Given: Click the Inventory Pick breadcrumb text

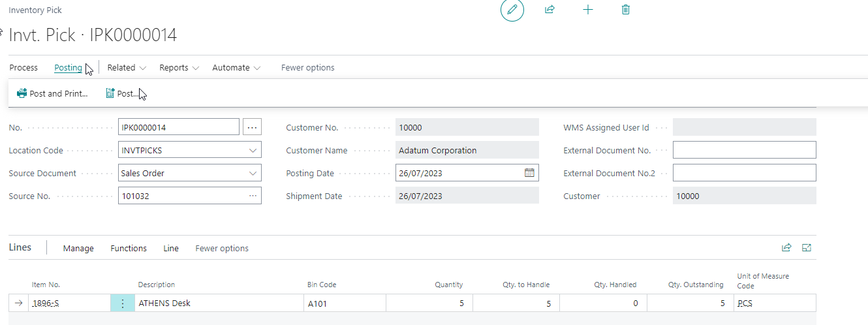Looking at the screenshot, I should coord(36,10).
